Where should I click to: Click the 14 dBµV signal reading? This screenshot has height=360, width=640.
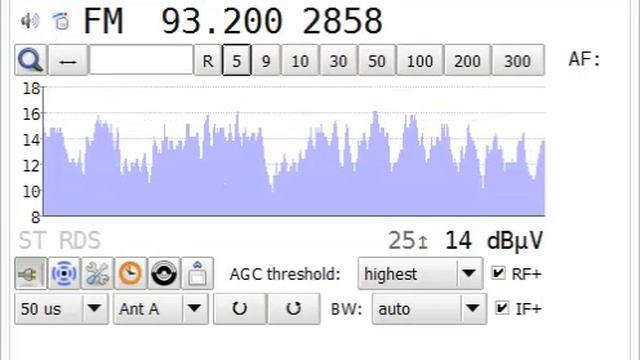494,240
